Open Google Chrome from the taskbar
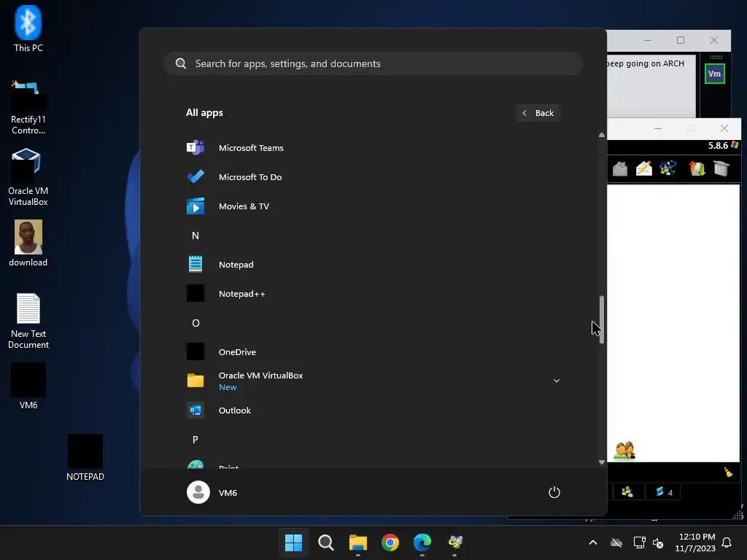The width and height of the screenshot is (747, 560). (390, 542)
